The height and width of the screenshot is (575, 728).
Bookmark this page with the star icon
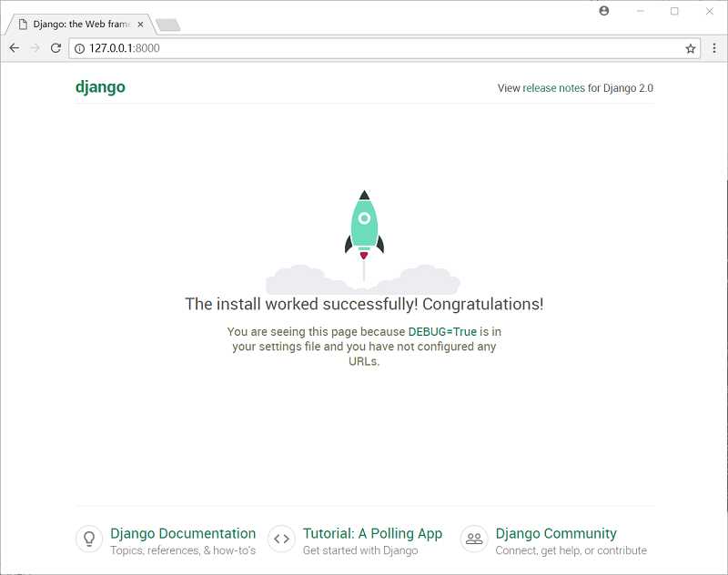click(691, 48)
